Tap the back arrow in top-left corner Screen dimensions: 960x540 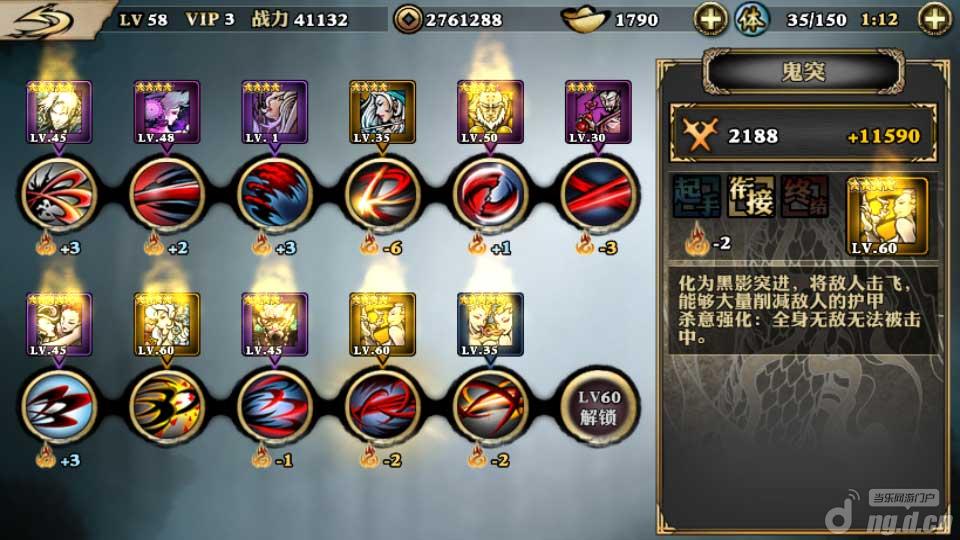click(x=44, y=20)
